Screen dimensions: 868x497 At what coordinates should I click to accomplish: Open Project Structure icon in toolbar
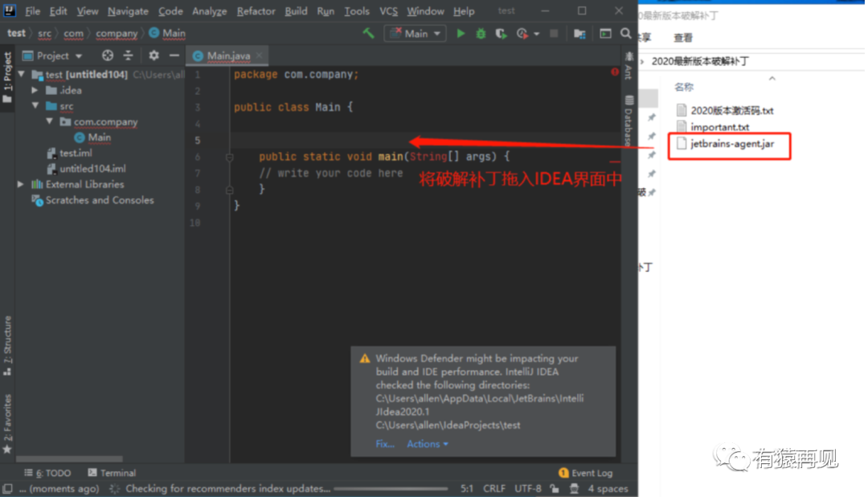tap(579, 34)
